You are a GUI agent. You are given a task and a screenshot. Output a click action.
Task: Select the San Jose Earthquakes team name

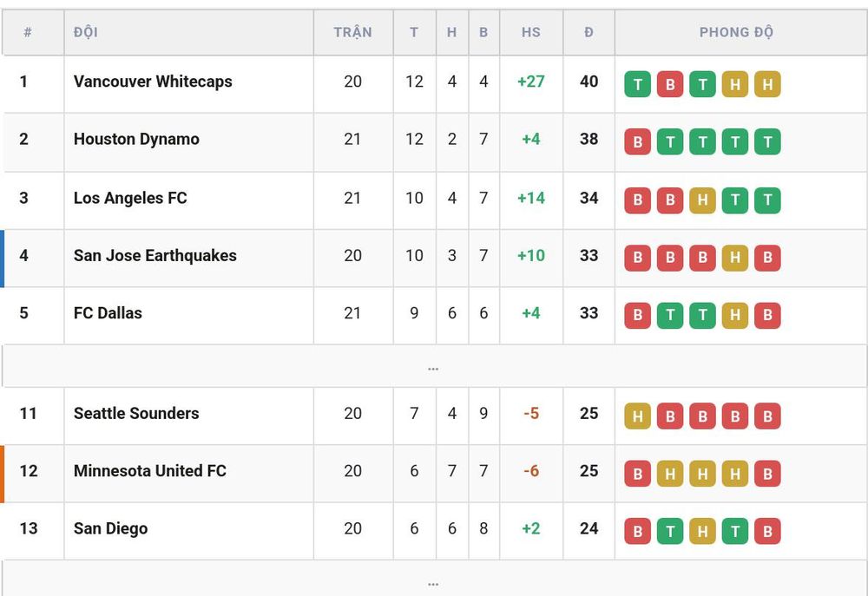(155, 256)
